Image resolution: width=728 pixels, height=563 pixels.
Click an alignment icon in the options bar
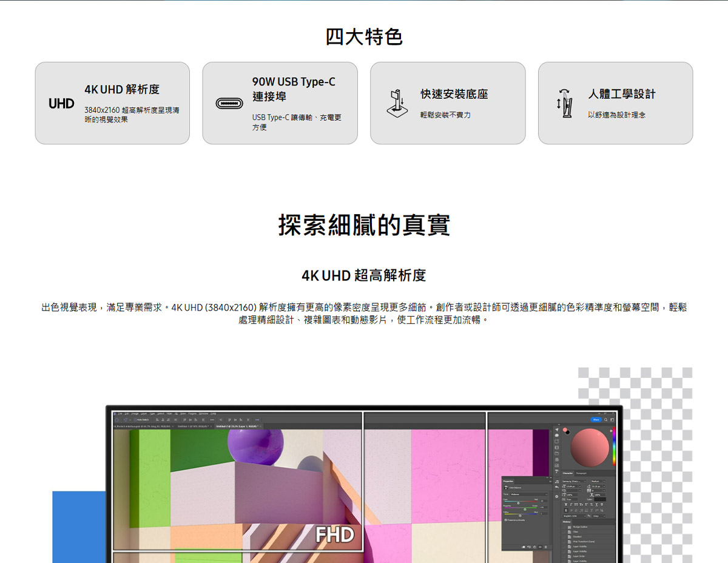pos(157,420)
